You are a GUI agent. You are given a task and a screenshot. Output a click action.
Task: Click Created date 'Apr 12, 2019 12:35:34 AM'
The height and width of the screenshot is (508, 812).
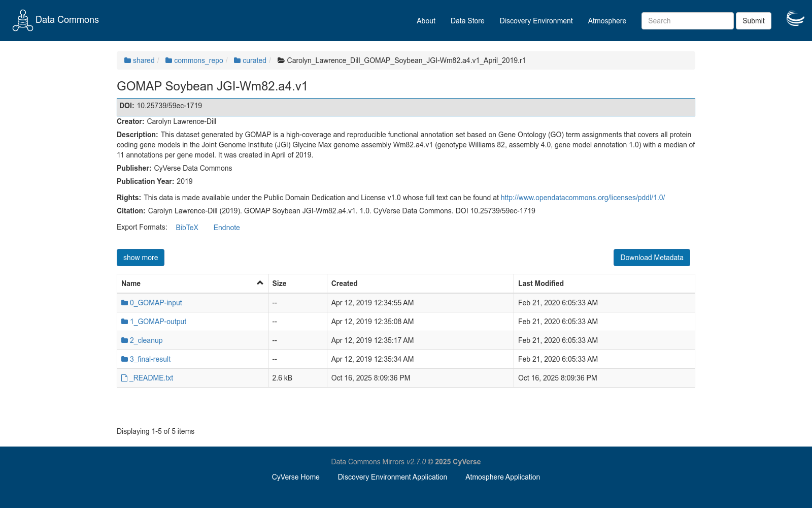pyautogui.click(x=373, y=359)
